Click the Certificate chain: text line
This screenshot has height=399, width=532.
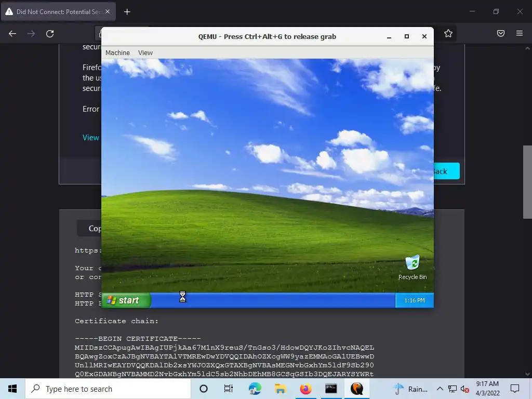116,321
